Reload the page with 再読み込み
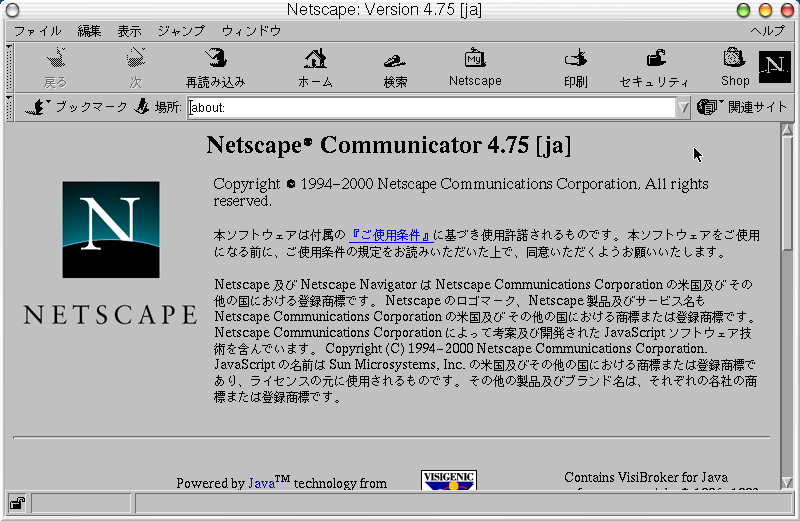The height and width of the screenshot is (521, 800). point(216,68)
